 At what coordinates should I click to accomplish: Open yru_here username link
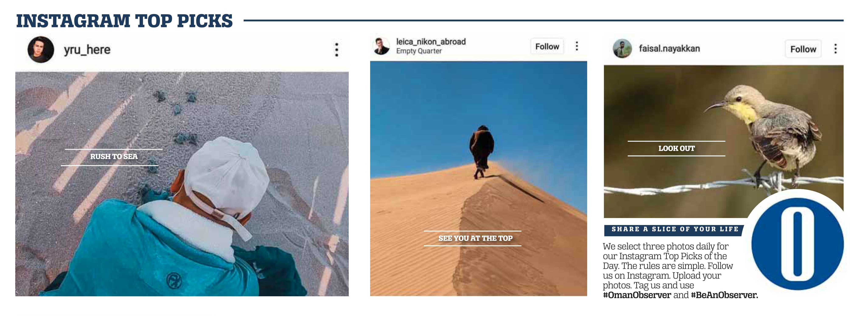87,50
